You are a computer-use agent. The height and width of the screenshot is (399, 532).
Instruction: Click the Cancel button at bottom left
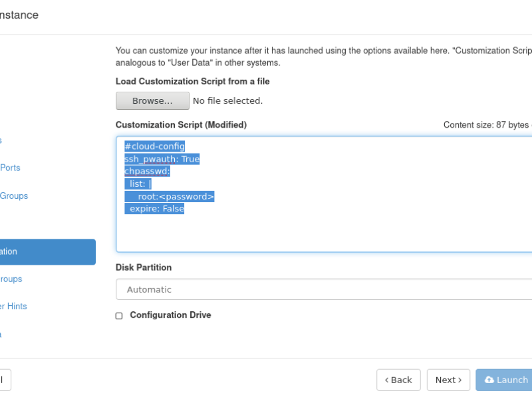(5, 380)
